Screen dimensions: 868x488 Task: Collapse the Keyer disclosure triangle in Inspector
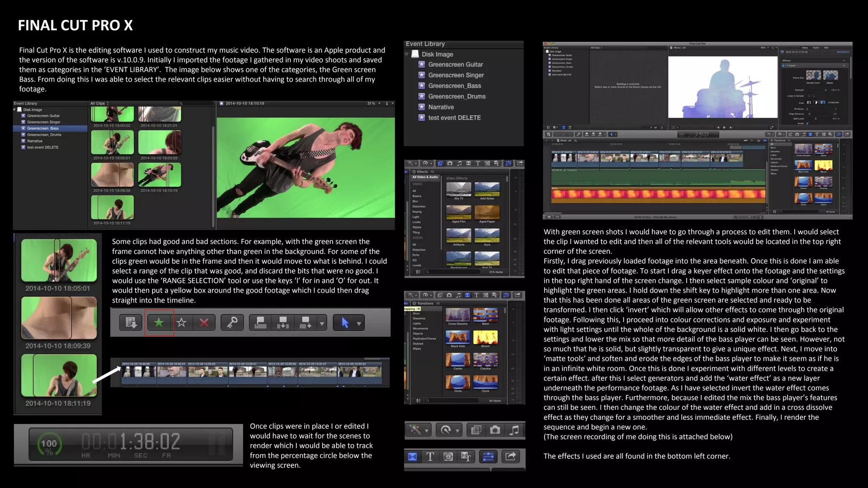(x=787, y=66)
